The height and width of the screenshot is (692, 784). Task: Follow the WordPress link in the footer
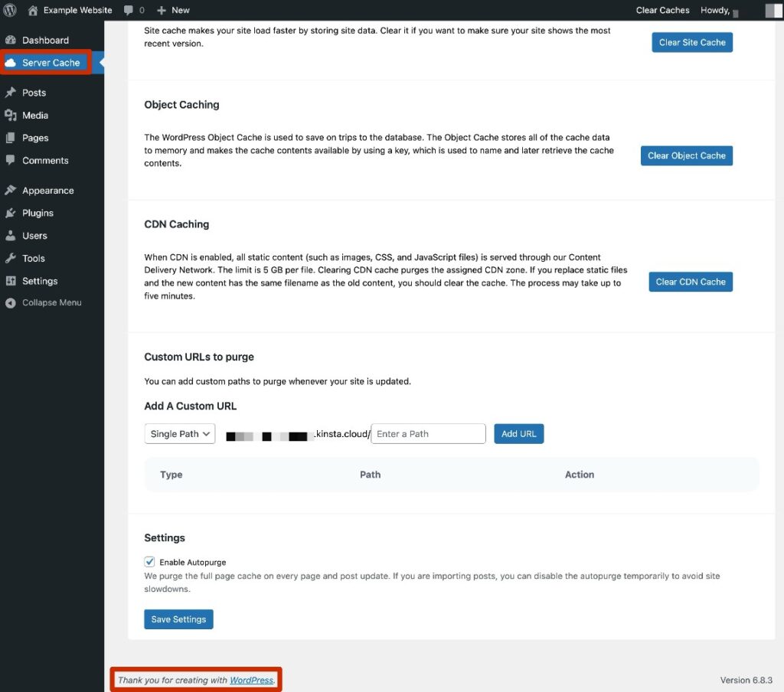(x=251, y=679)
